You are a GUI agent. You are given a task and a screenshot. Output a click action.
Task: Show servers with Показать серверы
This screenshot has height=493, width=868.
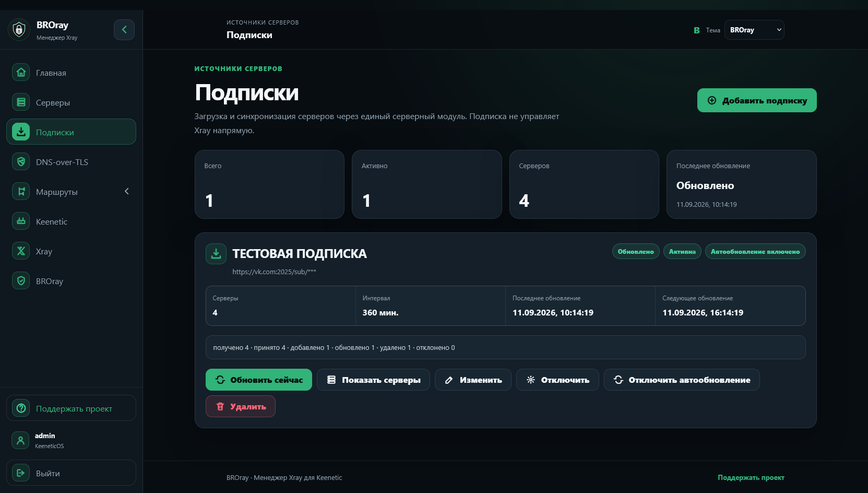click(x=373, y=380)
